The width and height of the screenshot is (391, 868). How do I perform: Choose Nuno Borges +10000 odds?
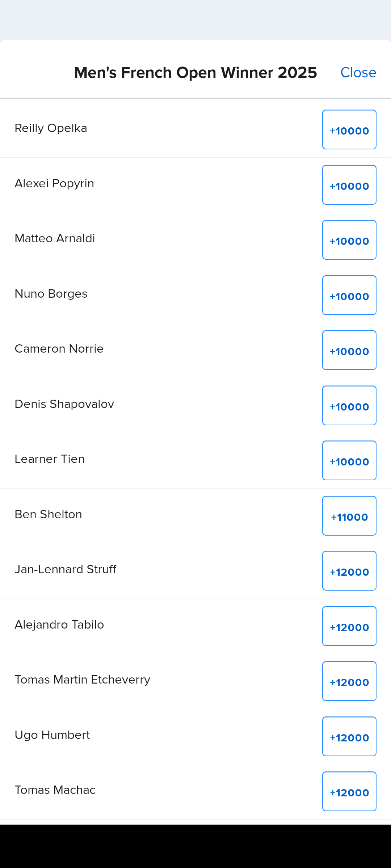[x=349, y=295]
